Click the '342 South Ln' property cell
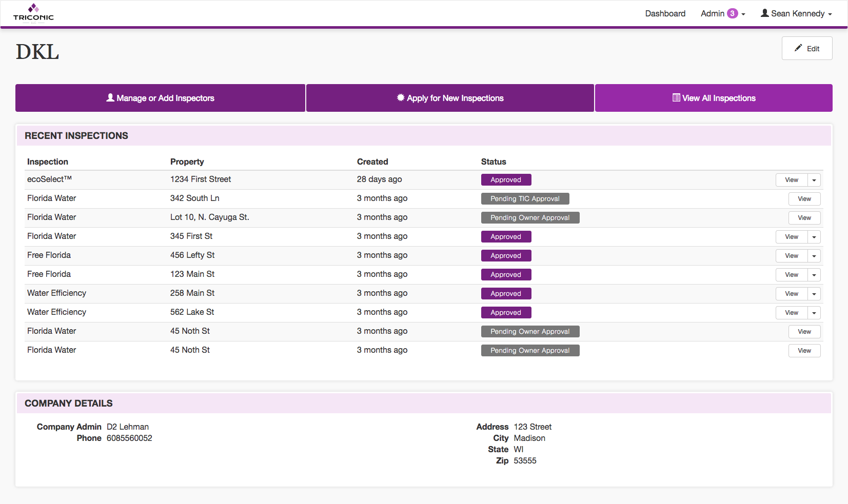The height and width of the screenshot is (504, 848). 194,198
